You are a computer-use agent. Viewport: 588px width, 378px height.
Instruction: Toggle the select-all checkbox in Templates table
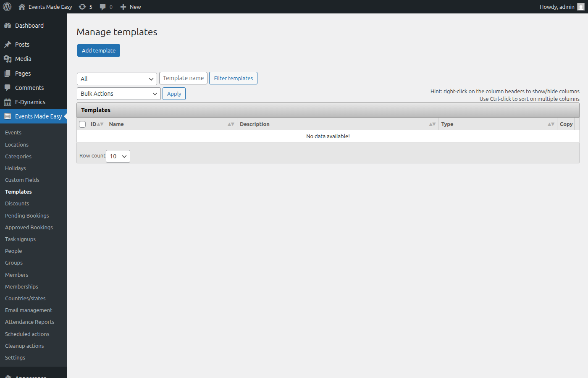click(x=82, y=124)
